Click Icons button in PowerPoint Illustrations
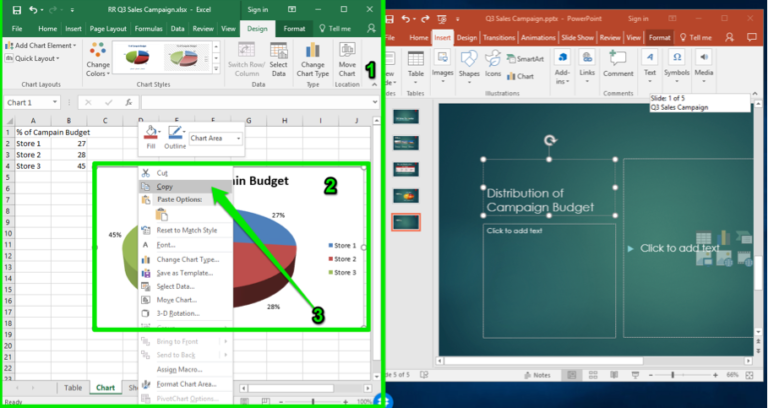 coord(493,64)
